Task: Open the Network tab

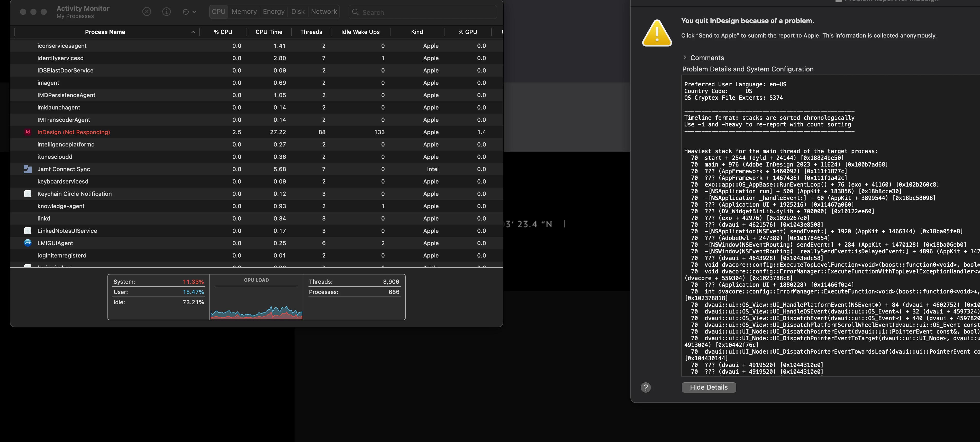Action: [x=324, y=12]
